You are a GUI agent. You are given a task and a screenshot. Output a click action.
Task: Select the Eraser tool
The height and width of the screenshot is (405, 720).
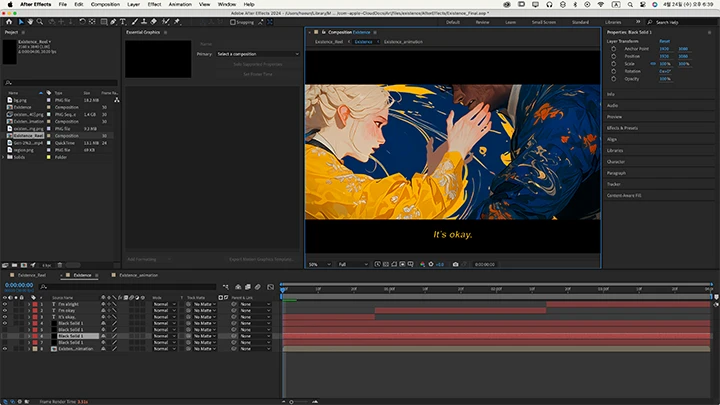pos(153,22)
